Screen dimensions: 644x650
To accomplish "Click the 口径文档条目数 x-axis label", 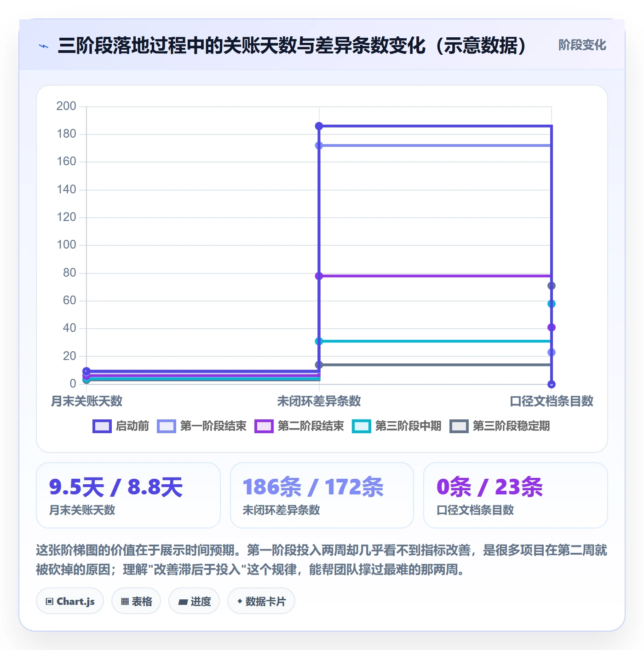I will [x=552, y=401].
